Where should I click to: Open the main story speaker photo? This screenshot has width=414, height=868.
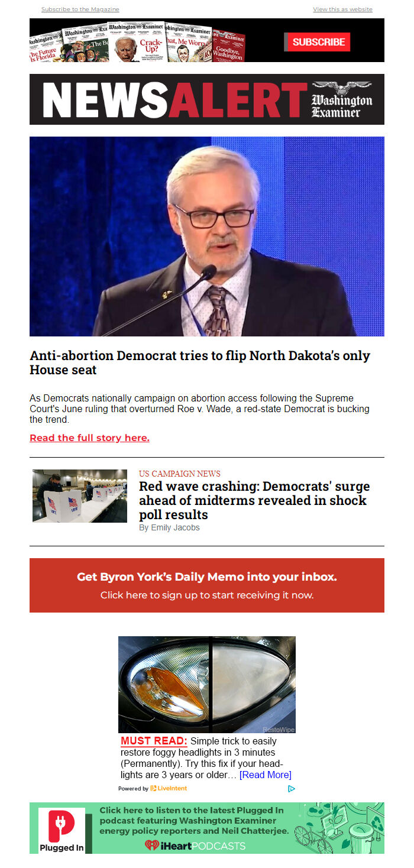(x=207, y=237)
